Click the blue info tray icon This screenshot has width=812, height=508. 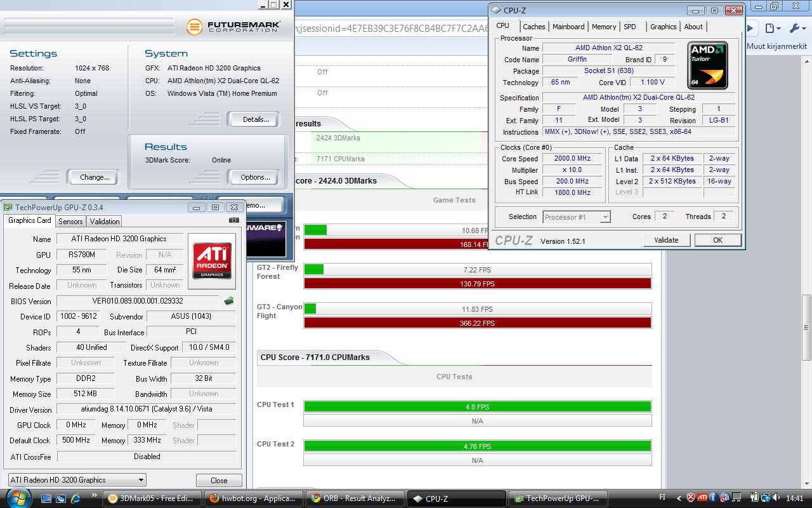coord(713,498)
